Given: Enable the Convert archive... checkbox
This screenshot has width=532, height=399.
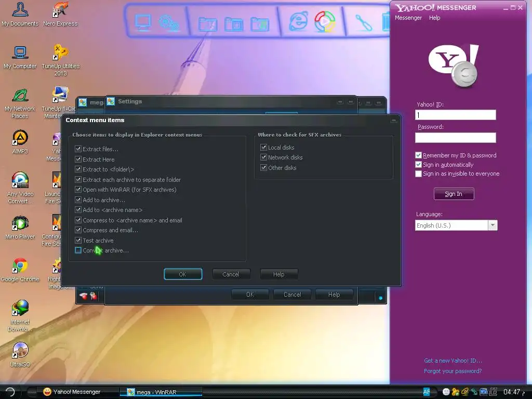Looking at the screenshot, I should [78, 250].
